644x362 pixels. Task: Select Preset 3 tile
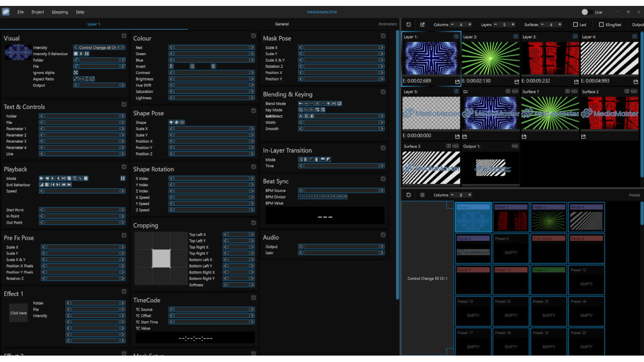click(548, 217)
